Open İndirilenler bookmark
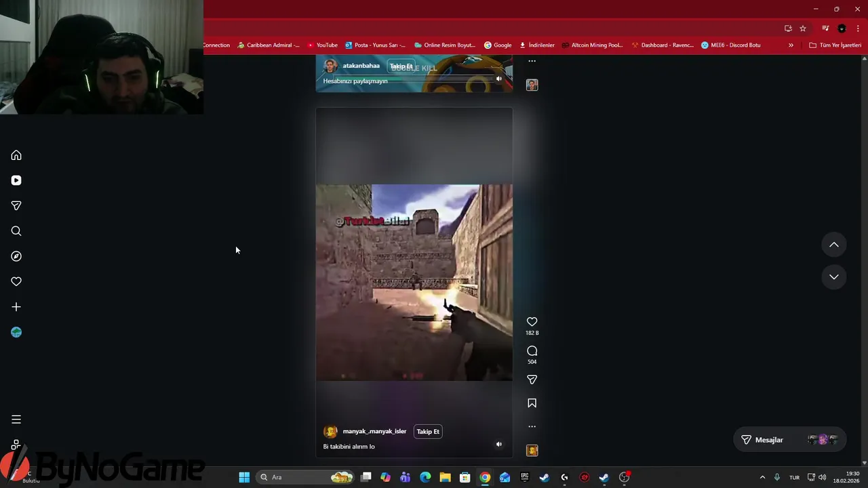 (x=537, y=45)
